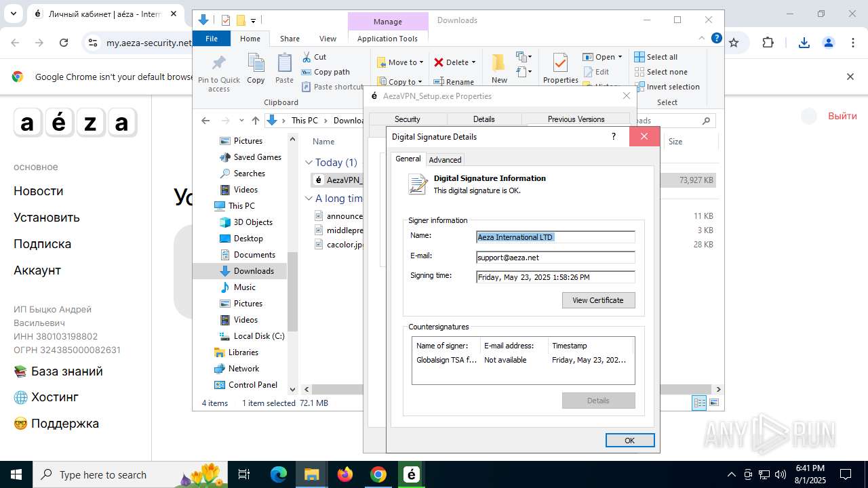Collapse the Explorer ribbon chevron

(x=702, y=39)
